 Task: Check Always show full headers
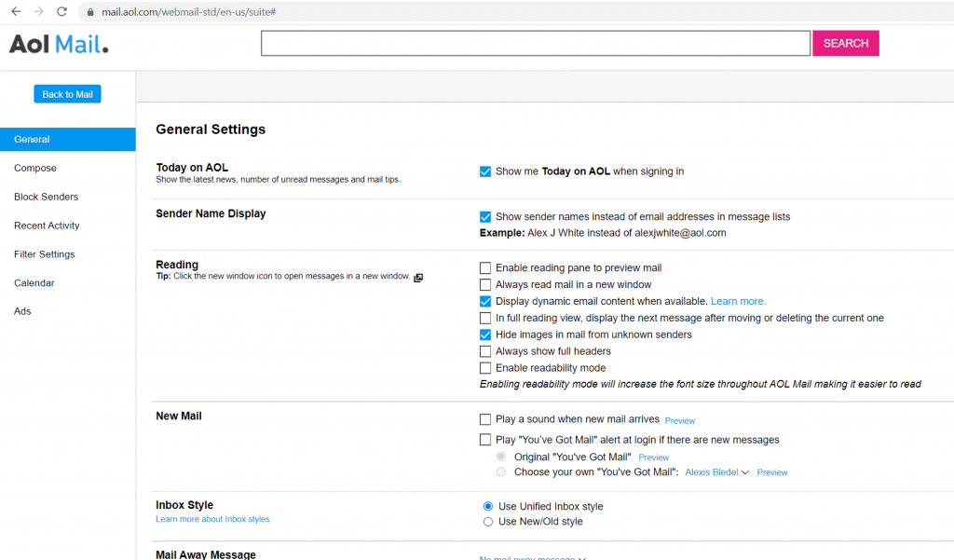(x=485, y=350)
